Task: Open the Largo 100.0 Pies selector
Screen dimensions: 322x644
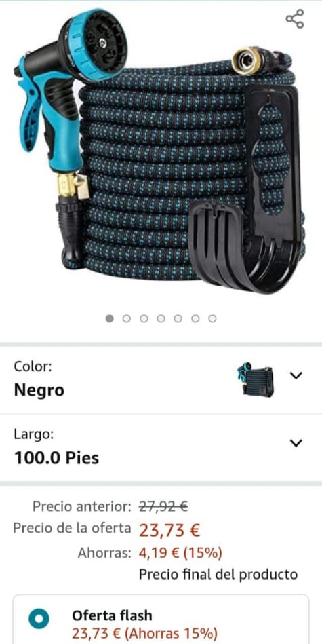Action: [161, 447]
